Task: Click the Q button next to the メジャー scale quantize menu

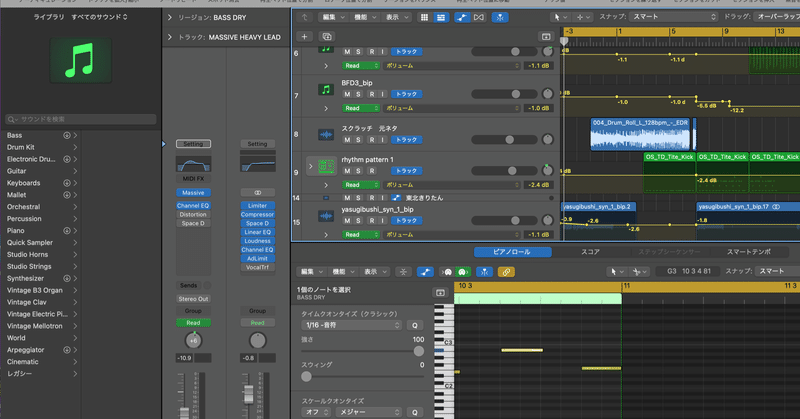Action: pos(415,412)
